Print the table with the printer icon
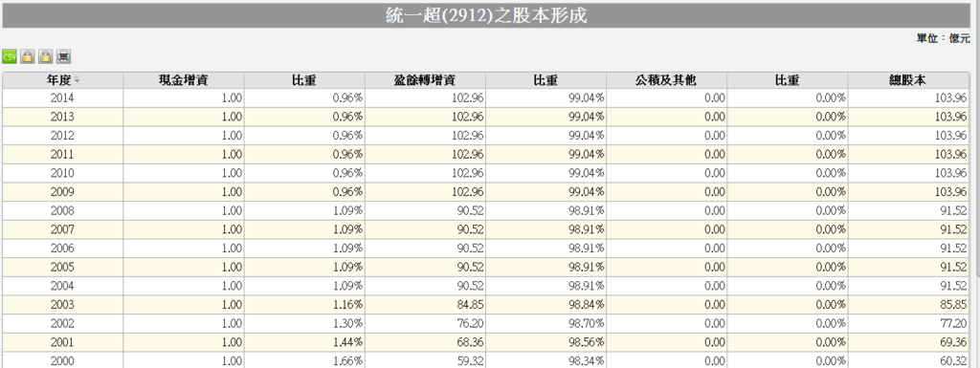The width and height of the screenshot is (980, 368). pyautogui.click(x=63, y=56)
